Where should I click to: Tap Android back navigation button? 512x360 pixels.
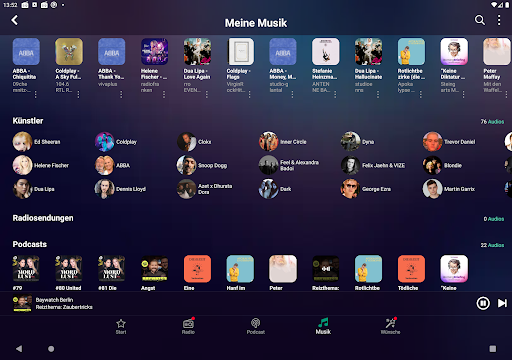(x=19, y=349)
